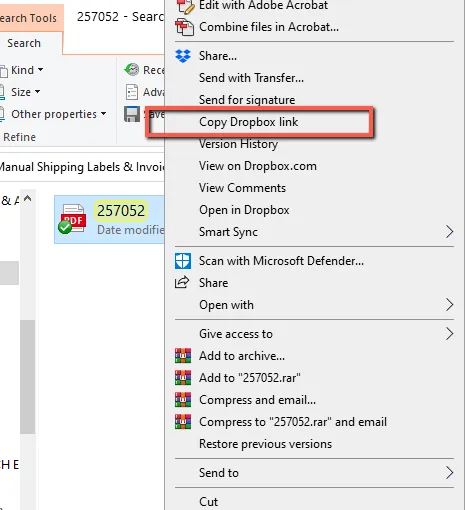Click the WinRAR icon next to Add to archive...

pyautogui.click(x=183, y=356)
